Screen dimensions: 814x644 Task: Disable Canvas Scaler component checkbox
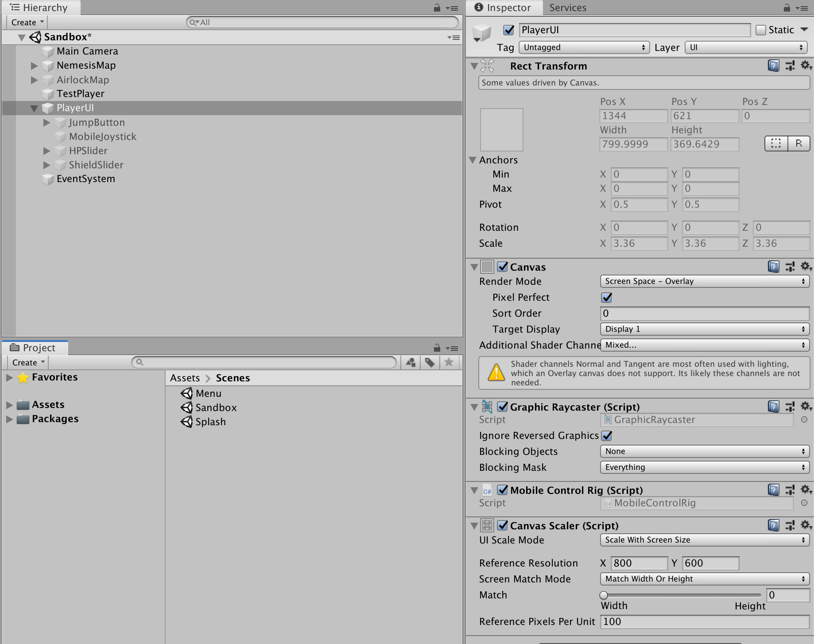(502, 525)
